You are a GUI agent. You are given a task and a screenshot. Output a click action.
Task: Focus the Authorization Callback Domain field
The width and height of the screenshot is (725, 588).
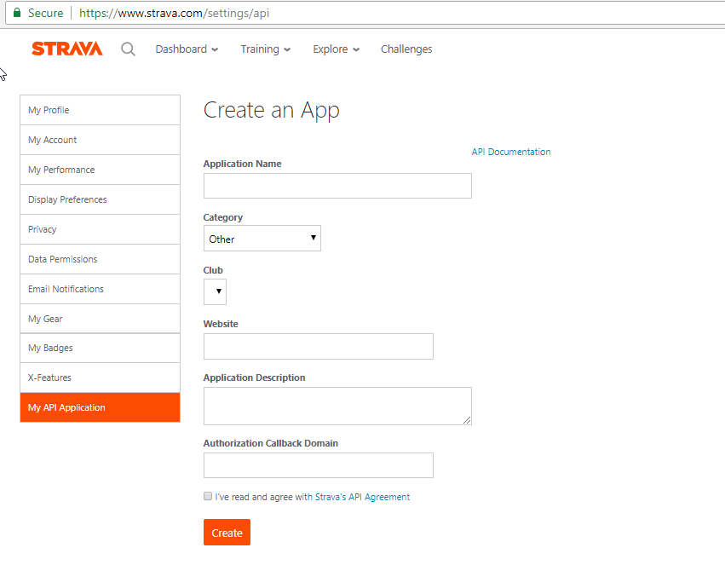pyautogui.click(x=319, y=465)
